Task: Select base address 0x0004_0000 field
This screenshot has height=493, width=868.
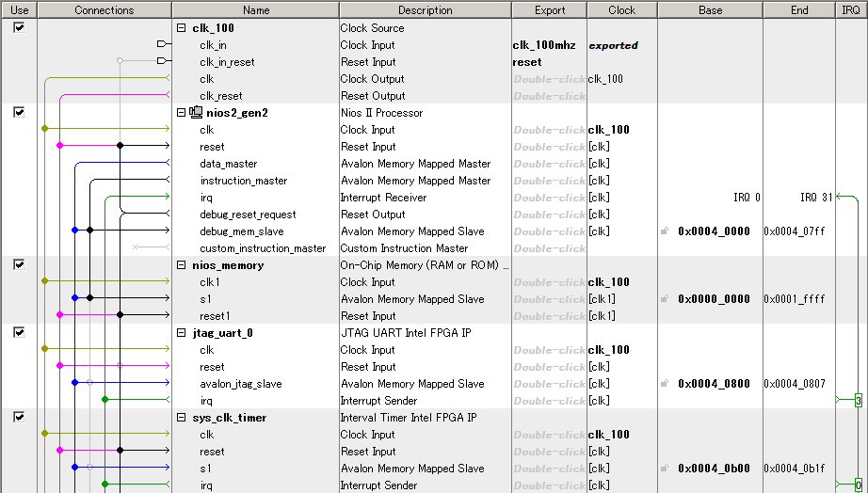Action: click(714, 231)
